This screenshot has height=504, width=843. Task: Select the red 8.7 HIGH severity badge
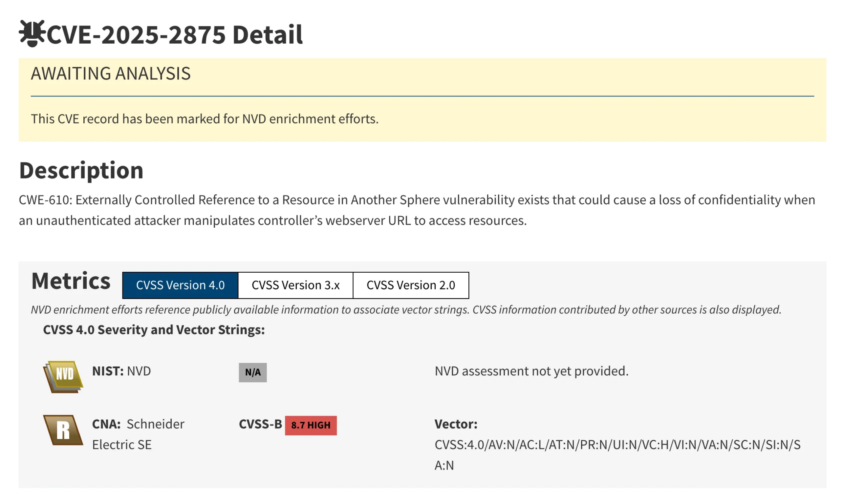(311, 425)
